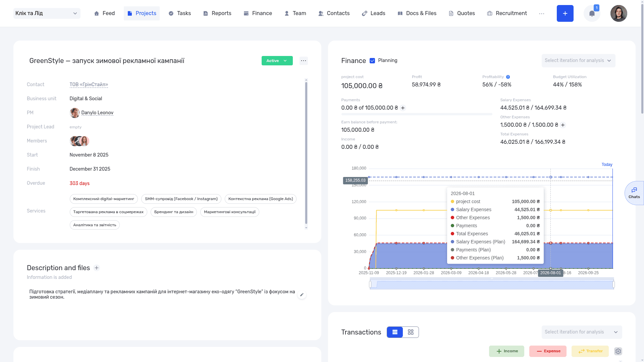
Task: Switch to the Reports tab
Action: [x=217, y=13]
